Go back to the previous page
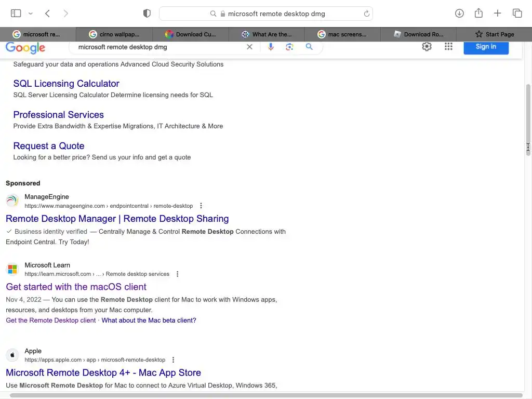This screenshot has height=399, width=532. (x=47, y=14)
